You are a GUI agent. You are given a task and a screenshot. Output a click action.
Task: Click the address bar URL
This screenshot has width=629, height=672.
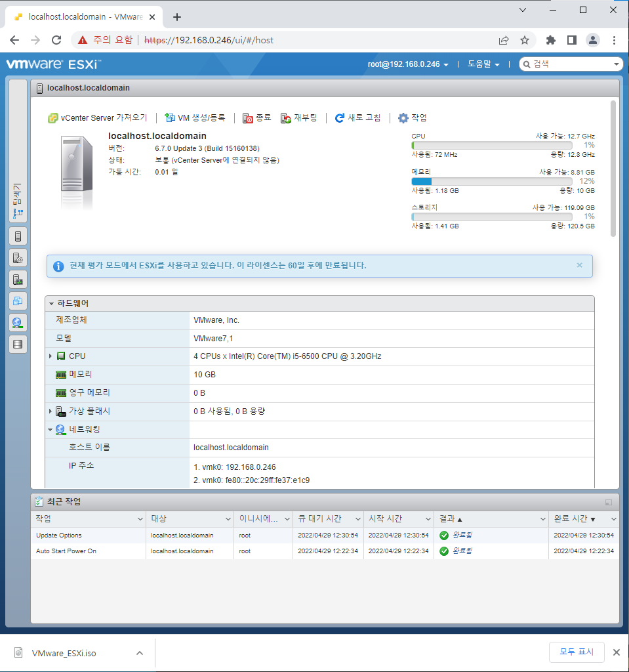pos(209,40)
